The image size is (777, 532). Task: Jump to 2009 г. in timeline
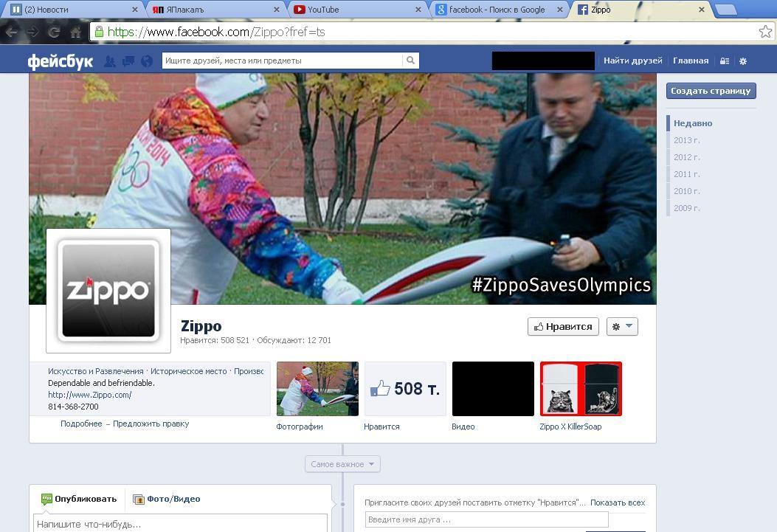[687, 208]
